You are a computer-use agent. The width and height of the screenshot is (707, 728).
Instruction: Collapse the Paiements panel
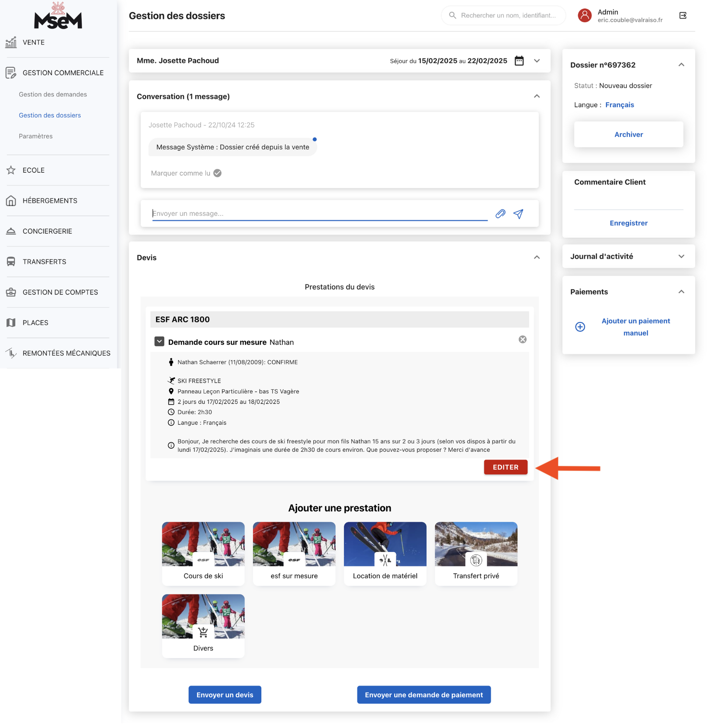click(681, 292)
